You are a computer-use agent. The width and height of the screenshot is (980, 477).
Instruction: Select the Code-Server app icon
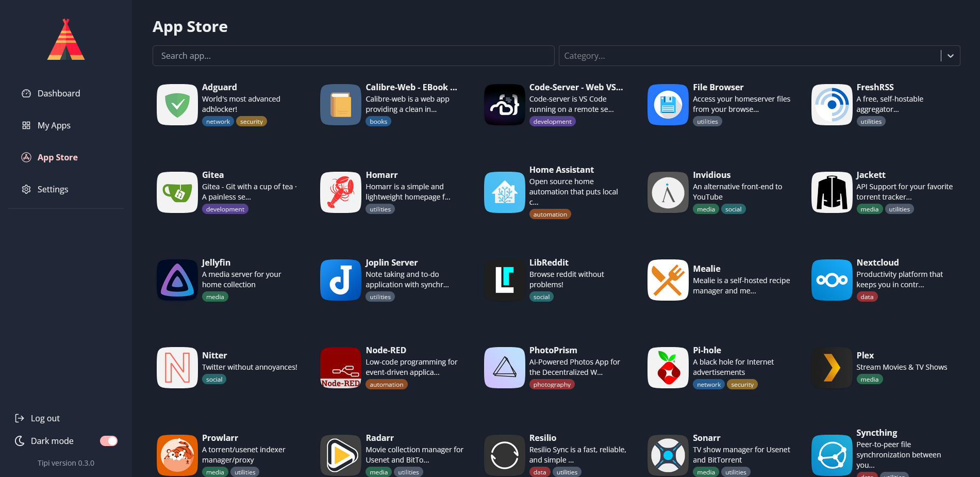click(505, 105)
